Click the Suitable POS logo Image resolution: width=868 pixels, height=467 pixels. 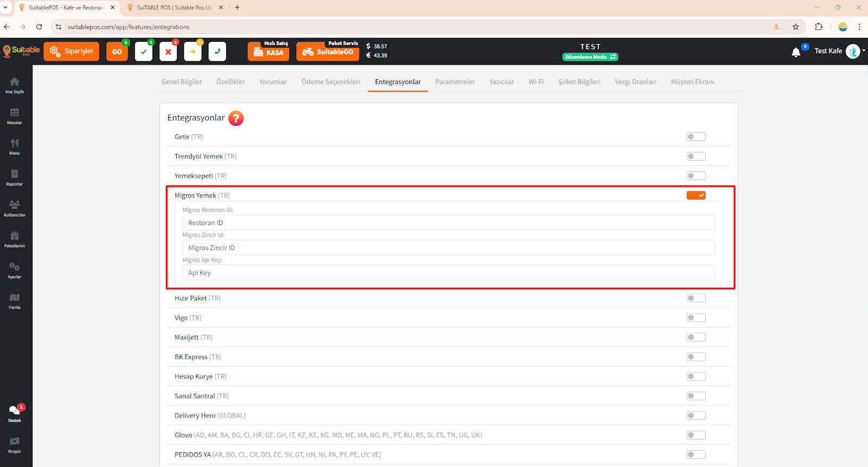(x=21, y=51)
